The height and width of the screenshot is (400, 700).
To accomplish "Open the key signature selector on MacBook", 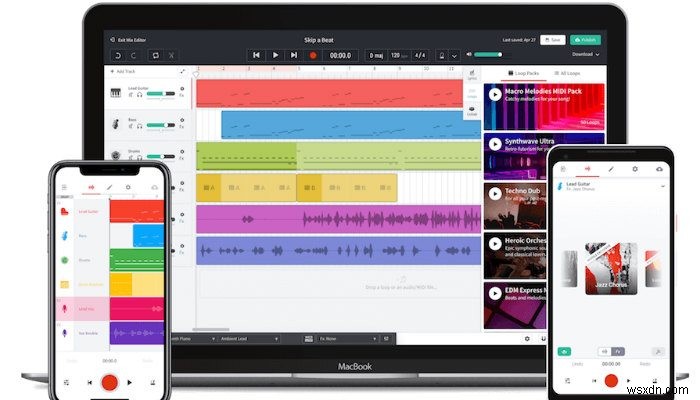I will (x=376, y=55).
